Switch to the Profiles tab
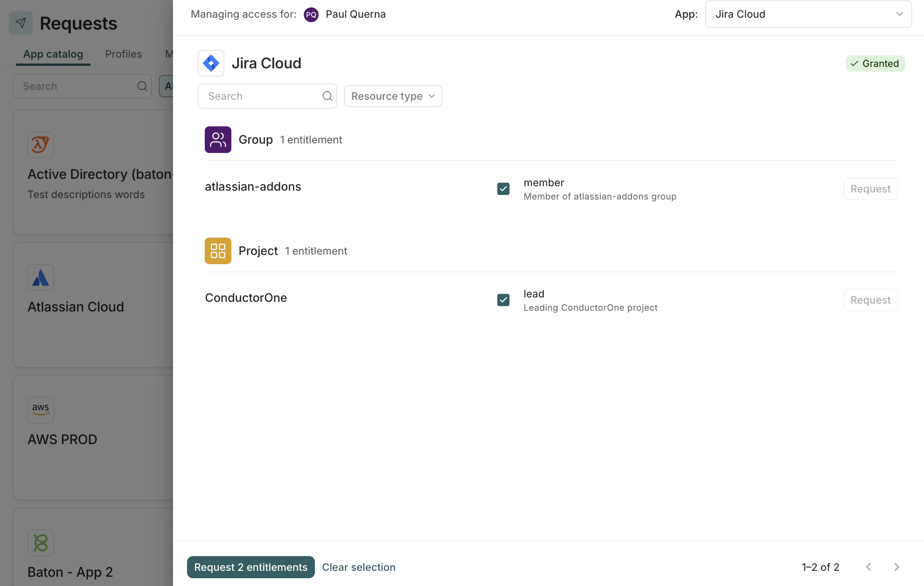 (x=123, y=54)
